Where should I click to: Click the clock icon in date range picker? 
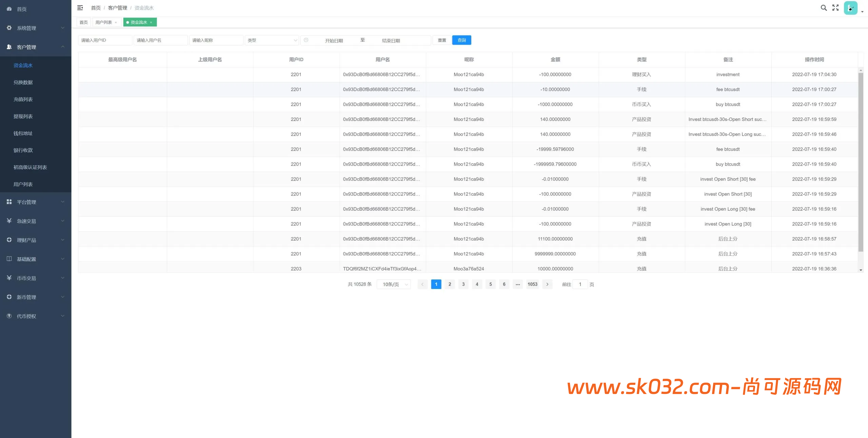point(306,40)
